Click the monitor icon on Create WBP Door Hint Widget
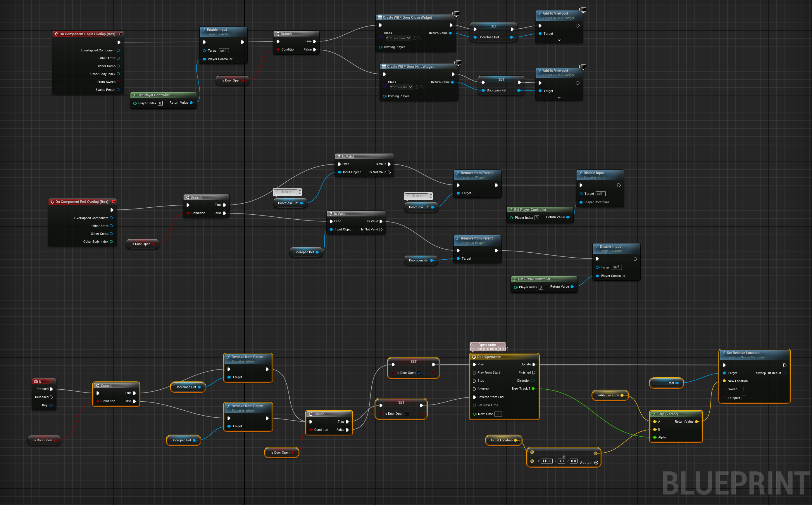The height and width of the screenshot is (505, 812). point(458,63)
